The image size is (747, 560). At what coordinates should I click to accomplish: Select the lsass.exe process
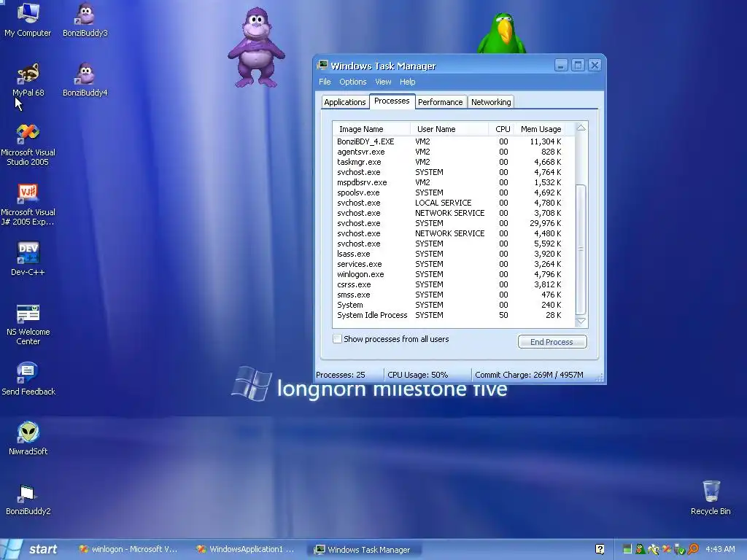click(x=453, y=254)
